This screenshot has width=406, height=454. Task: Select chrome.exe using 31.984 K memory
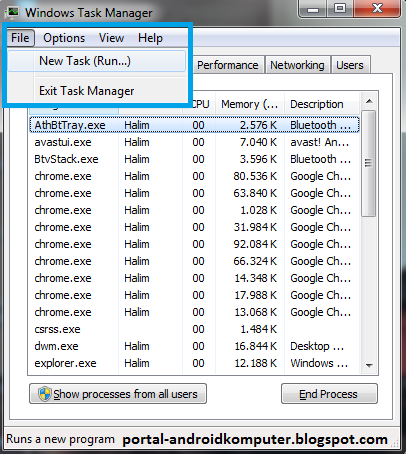[194, 227]
